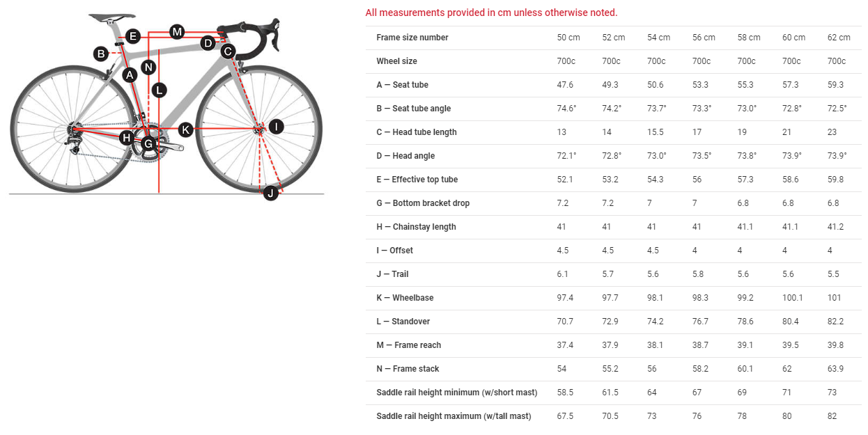Click the A seat tube marker on bike
The height and width of the screenshot is (435, 868).
click(x=129, y=74)
